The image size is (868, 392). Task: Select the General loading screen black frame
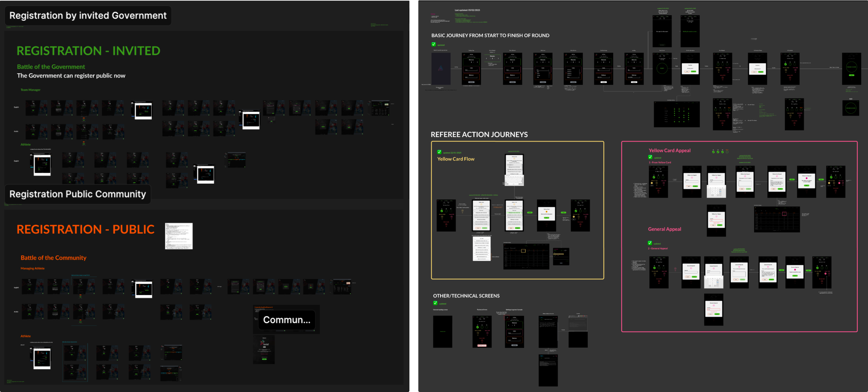click(x=442, y=332)
